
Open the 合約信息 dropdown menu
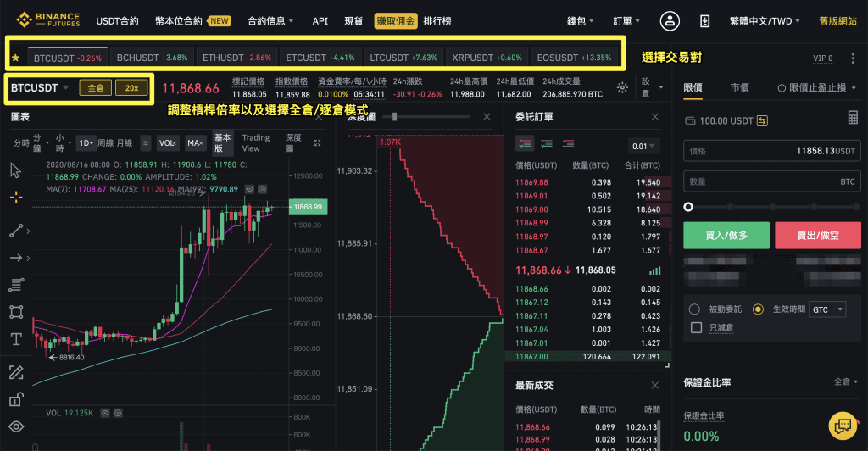270,21
